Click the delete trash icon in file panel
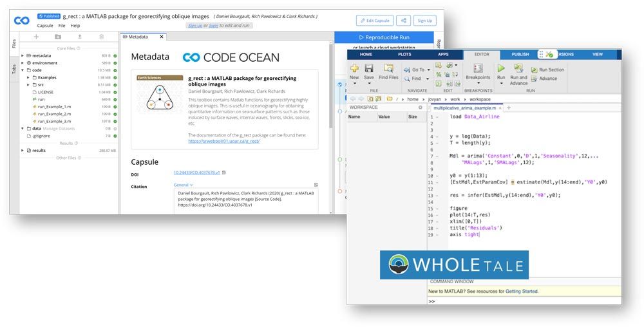The height and width of the screenshot is (327, 644). [x=101, y=37]
